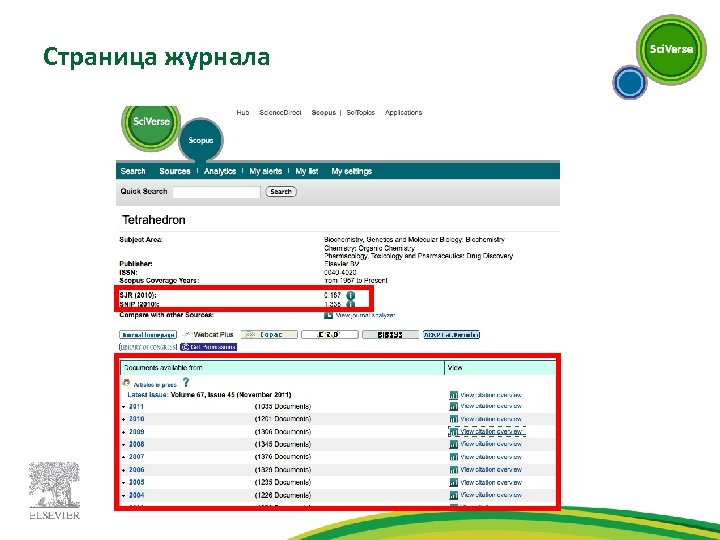Expand the 2006 year row
This screenshot has width=720, height=540.
point(124,470)
